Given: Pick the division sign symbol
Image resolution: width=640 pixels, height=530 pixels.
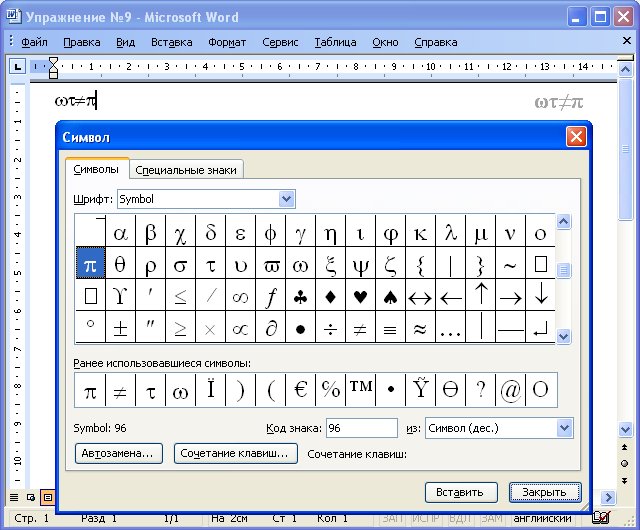Looking at the screenshot, I should tap(331, 326).
